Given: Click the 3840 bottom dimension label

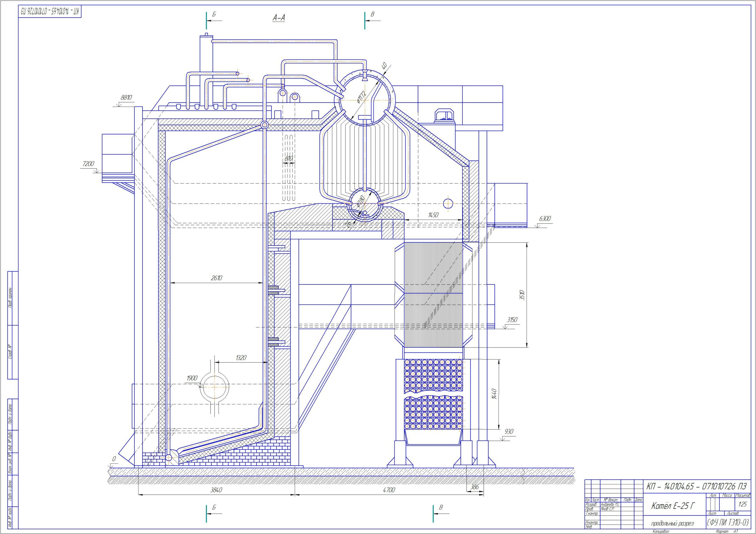Looking at the screenshot, I should (216, 490).
